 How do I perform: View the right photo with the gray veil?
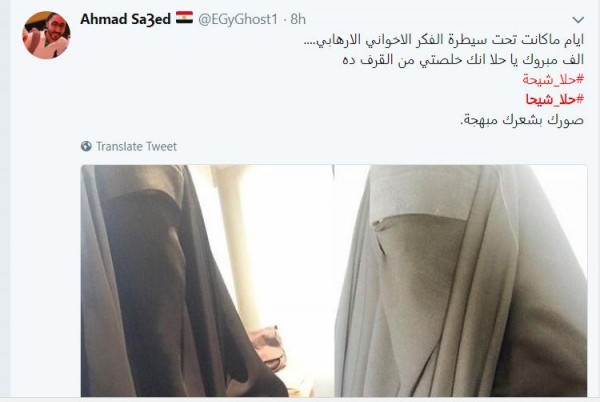pos(461,281)
